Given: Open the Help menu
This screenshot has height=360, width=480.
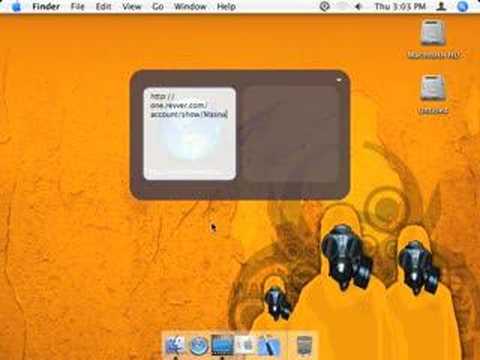Looking at the screenshot, I should 226,6.
